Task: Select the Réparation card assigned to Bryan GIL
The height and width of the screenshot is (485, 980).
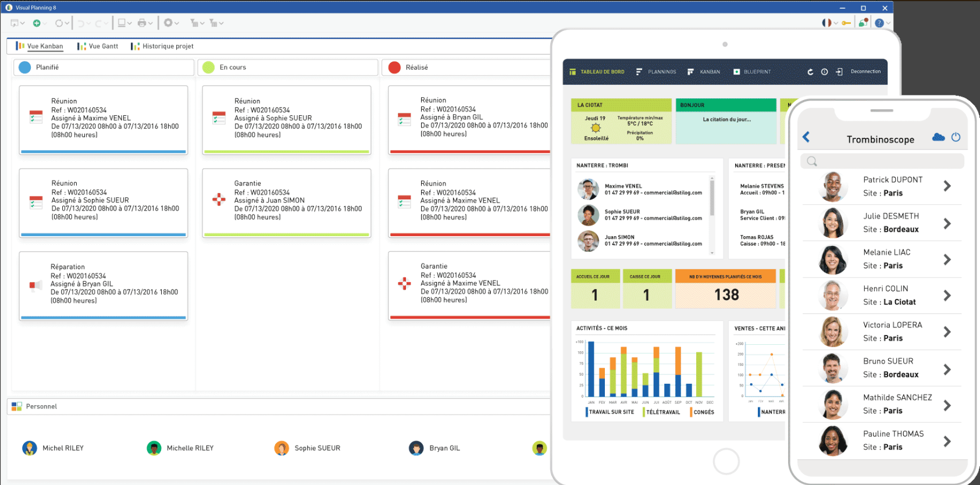Action: tap(104, 285)
